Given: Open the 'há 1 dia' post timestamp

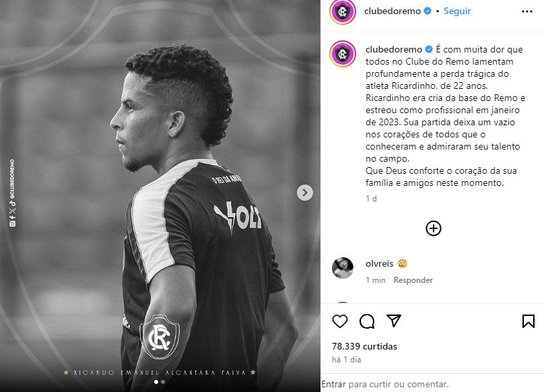Looking at the screenshot, I should point(346,360).
